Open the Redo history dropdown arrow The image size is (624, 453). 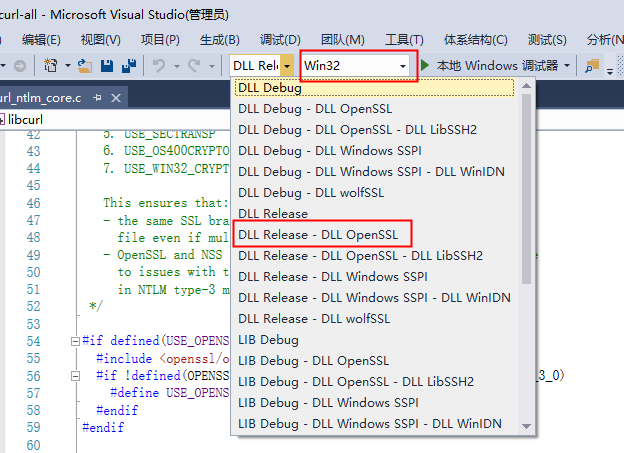(212, 66)
